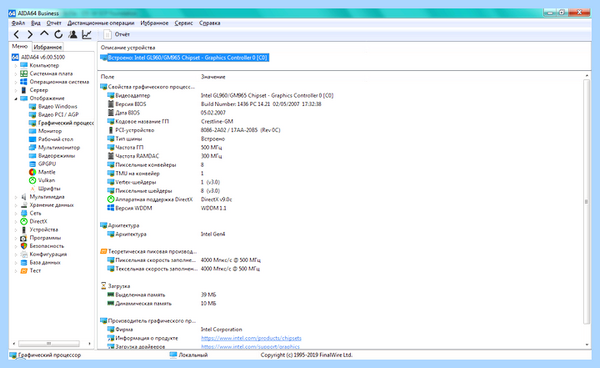Viewport: 600px width, 368px height.
Task: Open the intel.com/support/graphics driver link
Action: [250, 347]
